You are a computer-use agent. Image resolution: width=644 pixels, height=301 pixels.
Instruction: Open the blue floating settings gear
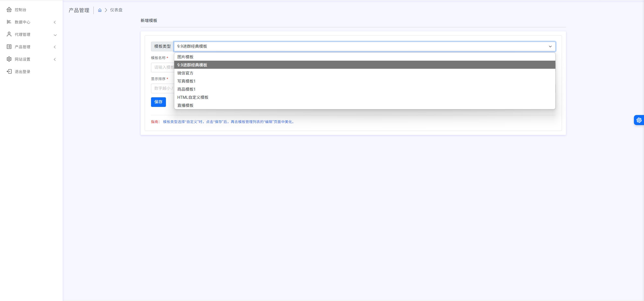click(639, 120)
